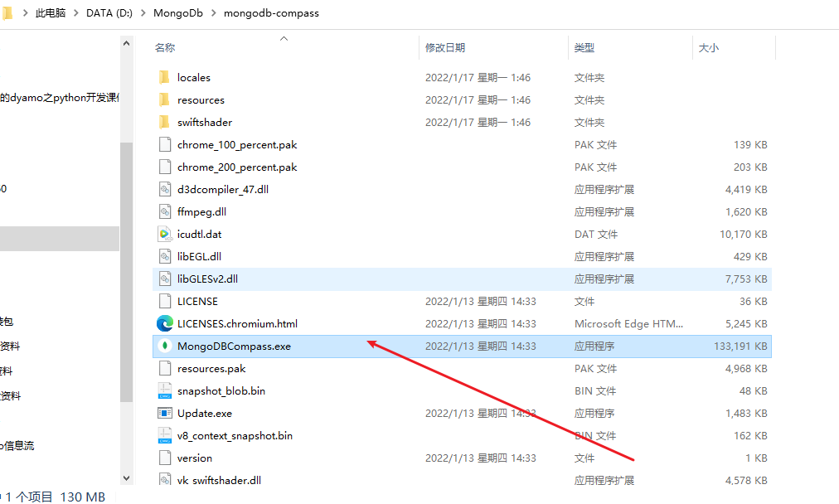Click the 4,968 KB size cell
The image size is (839, 504).
click(746, 369)
